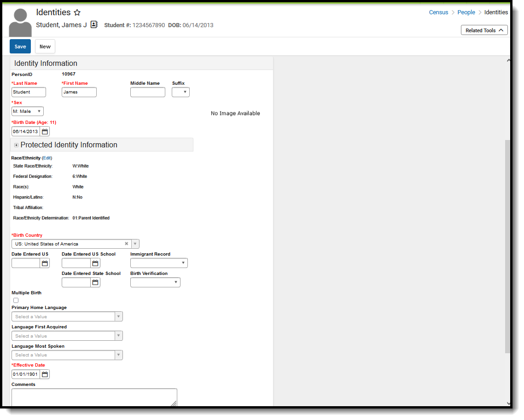Open the Immigrant Record dropdown
The width and height of the screenshot is (524, 420).
tap(183, 262)
